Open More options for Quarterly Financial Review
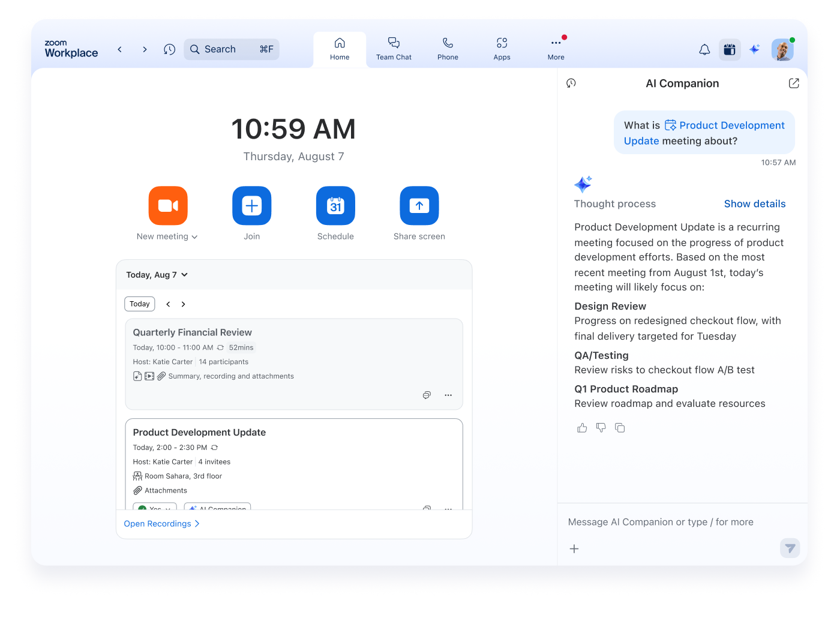840x624 pixels. point(448,395)
